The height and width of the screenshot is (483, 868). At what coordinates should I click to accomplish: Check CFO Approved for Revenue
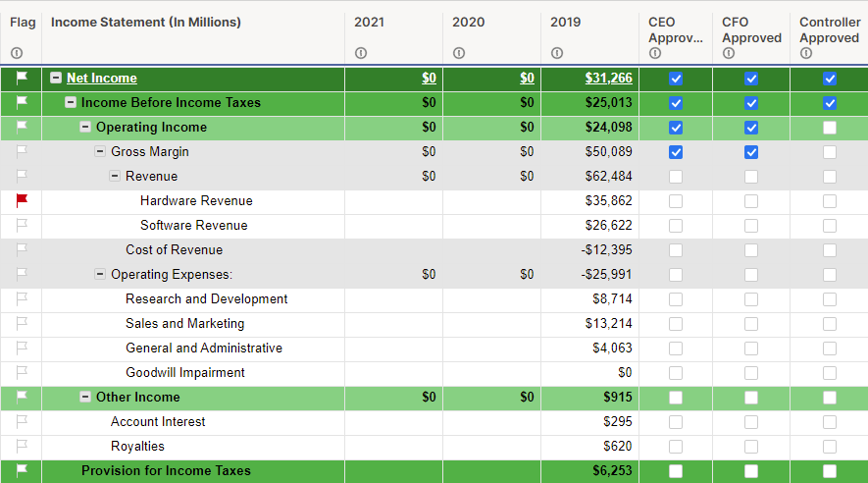tap(751, 177)
